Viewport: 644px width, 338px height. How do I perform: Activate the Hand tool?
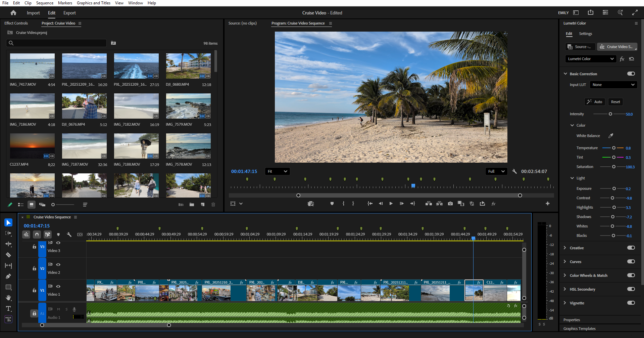(x=9, y=298)
